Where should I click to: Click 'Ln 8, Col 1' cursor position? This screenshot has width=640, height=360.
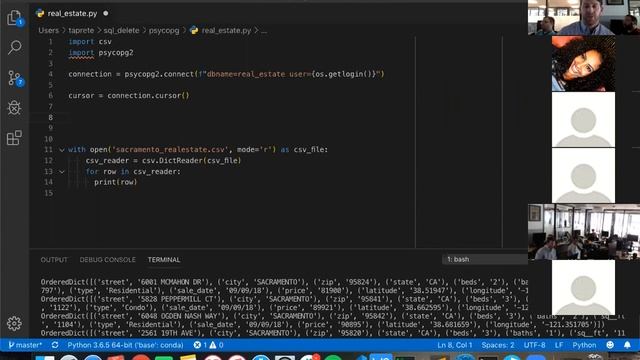click(455, 345)
